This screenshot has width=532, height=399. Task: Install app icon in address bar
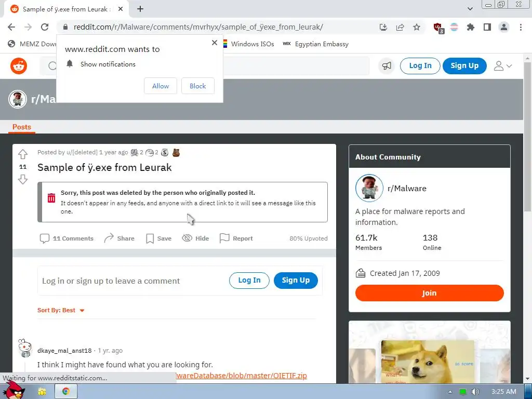coord(383,27)
